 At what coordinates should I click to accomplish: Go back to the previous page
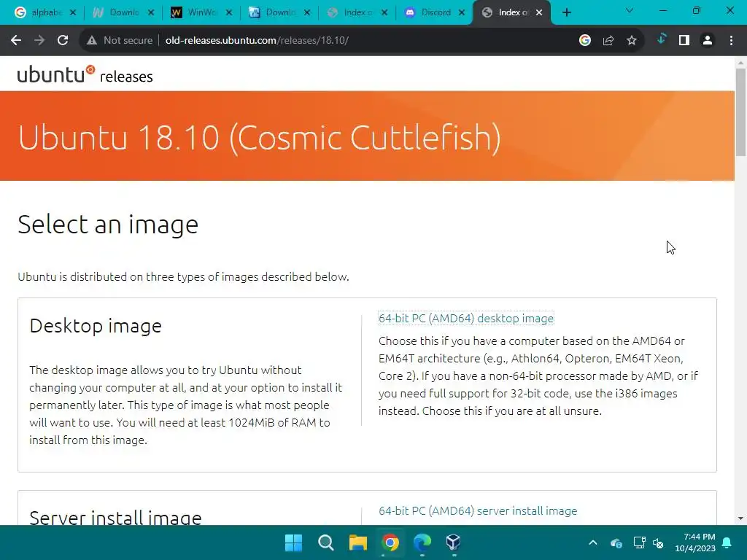(x=16, y=41)
